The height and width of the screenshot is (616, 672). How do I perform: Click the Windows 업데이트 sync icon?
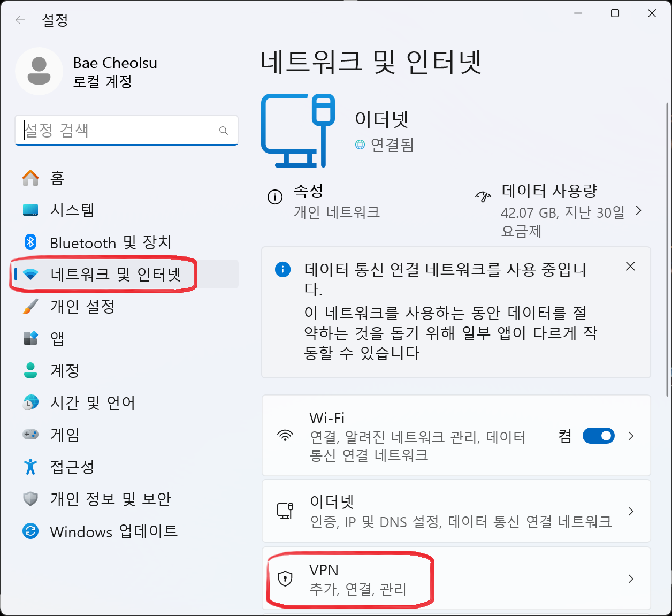pos(30,531)
